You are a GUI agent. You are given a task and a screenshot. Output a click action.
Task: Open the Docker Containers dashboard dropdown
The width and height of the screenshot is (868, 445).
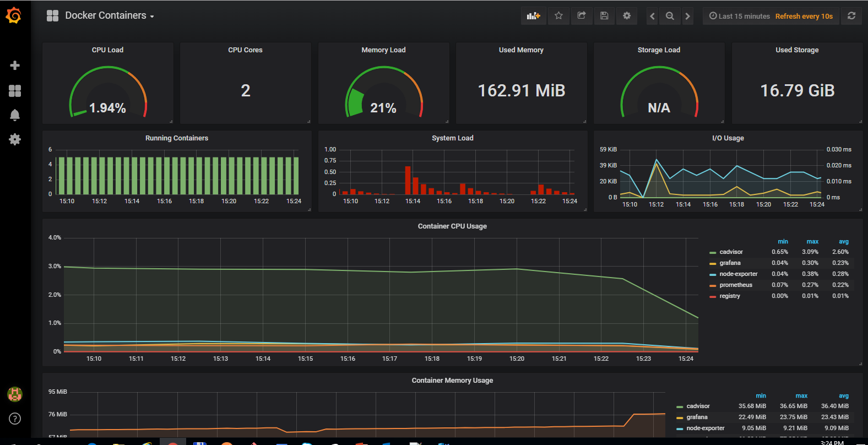click(109, 15)
